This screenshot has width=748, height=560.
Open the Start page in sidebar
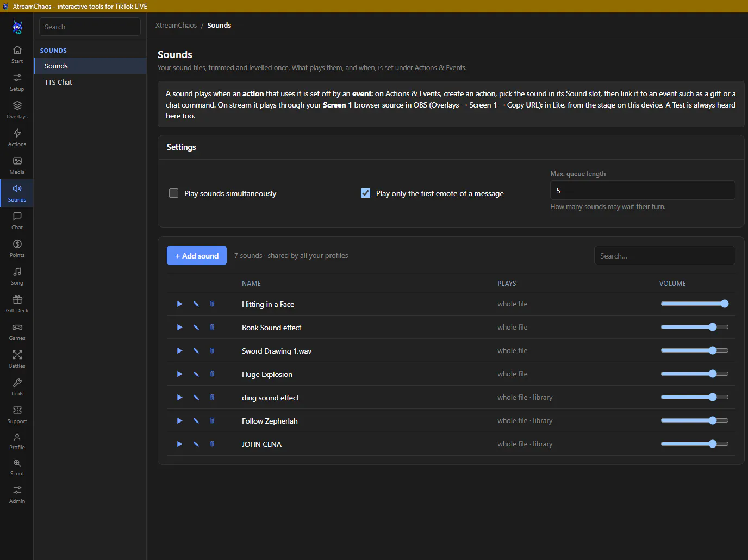click(17, 54)
